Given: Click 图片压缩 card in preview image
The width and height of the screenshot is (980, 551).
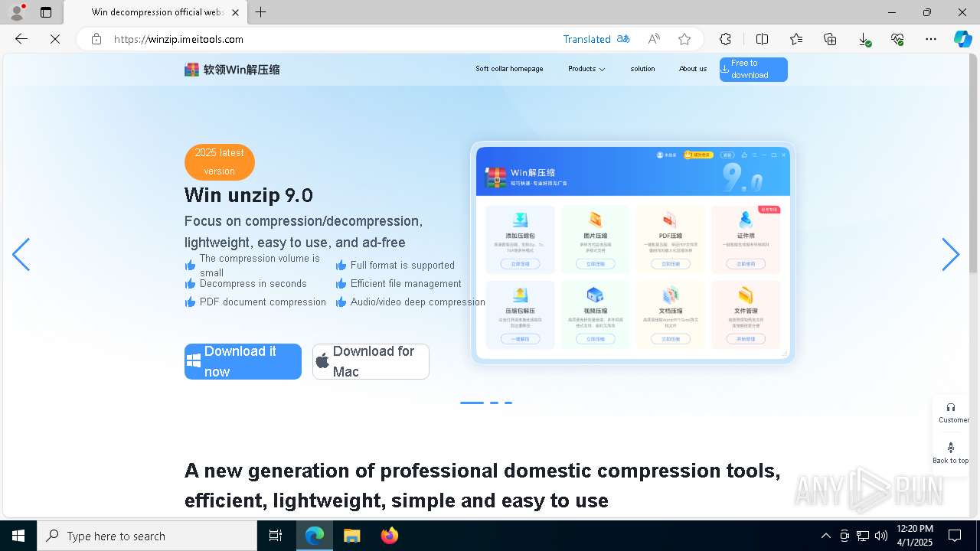Looking at the screenshot, I should click(x=595, y=240).
